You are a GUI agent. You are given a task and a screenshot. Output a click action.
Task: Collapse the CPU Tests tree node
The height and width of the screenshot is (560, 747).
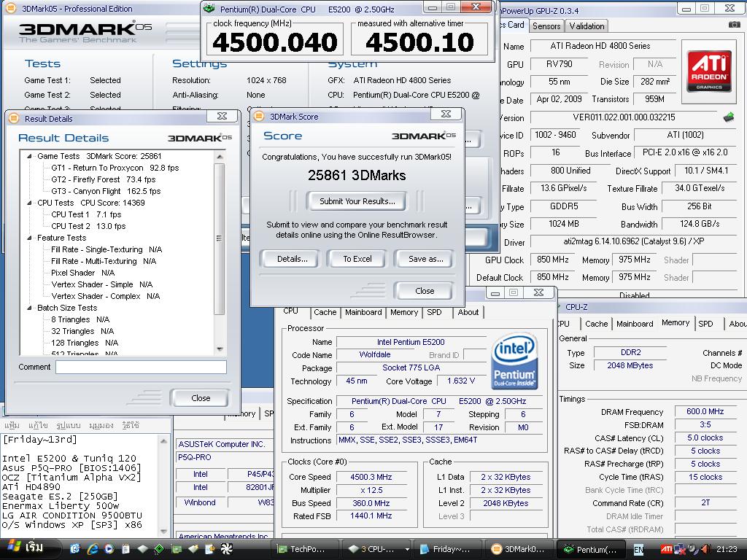29,203
